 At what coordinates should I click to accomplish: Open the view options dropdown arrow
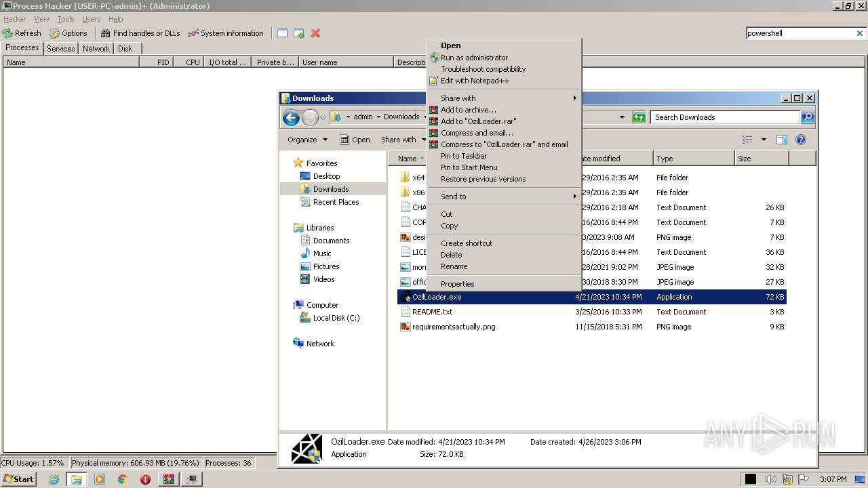[764, 140]
